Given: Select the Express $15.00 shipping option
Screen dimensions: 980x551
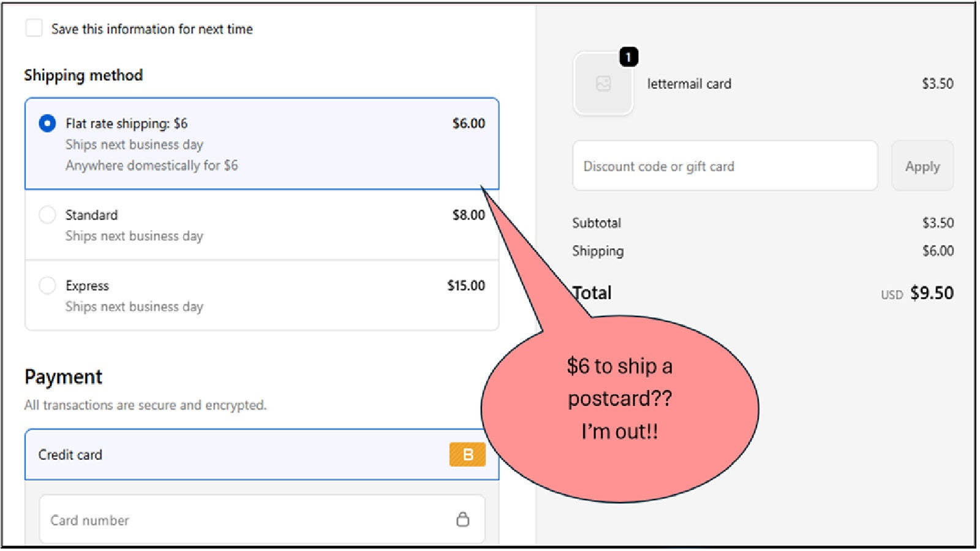Looking at the screenshot, I should click(x=47, y=285).
